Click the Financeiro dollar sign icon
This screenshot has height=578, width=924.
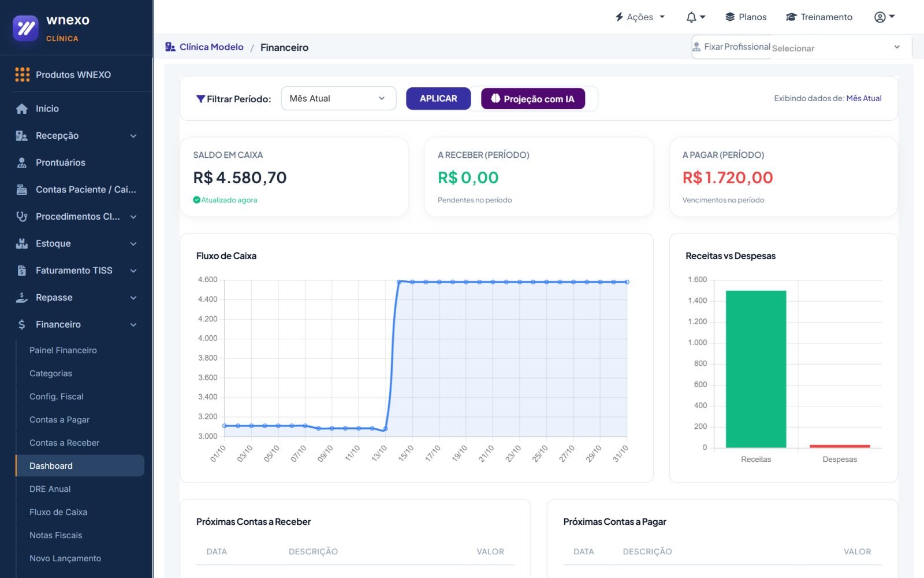22,325
